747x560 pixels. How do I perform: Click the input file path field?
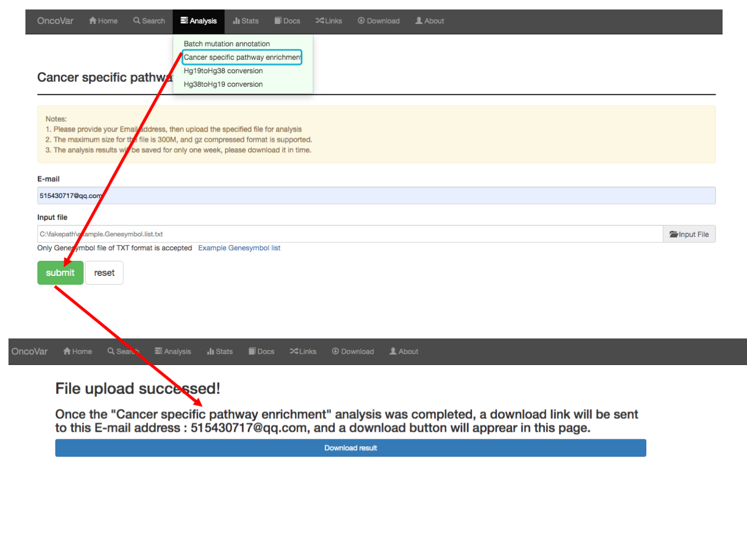coord(350,234)
